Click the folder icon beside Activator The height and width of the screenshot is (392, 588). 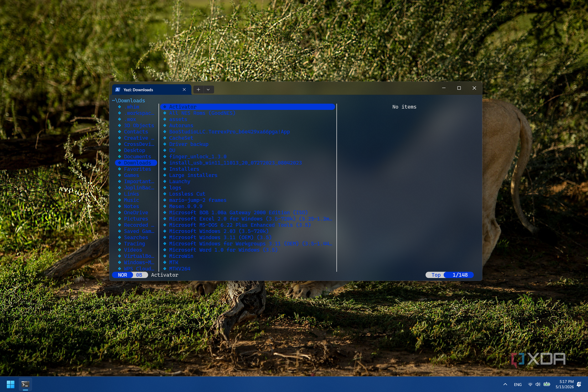[x=165, y=107]
